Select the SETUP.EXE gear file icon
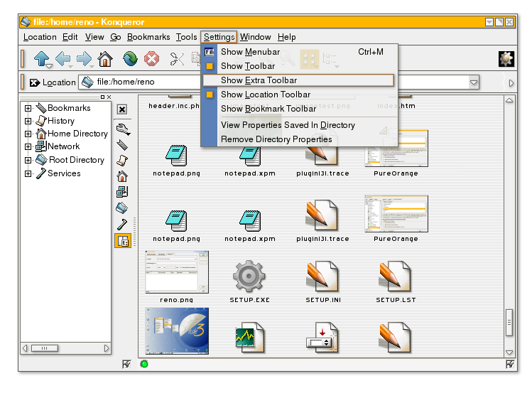Viewport: 532px width, 398px height. tap(249, 276)
